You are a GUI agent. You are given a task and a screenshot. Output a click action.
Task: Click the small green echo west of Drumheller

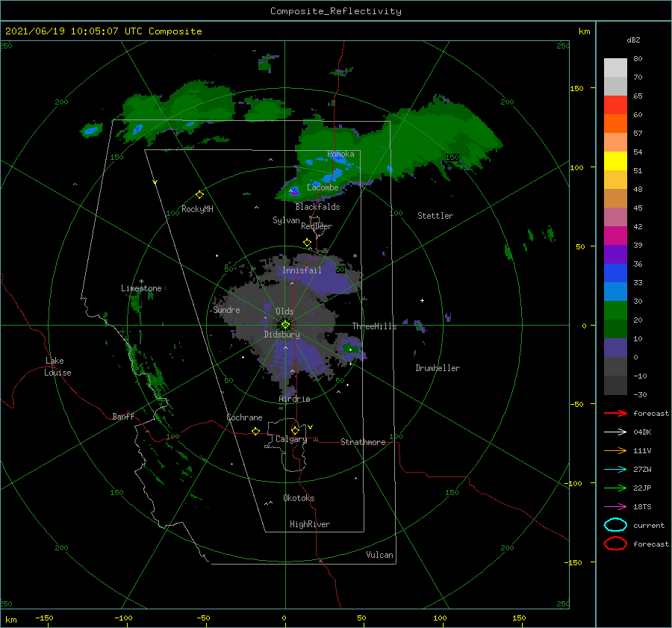[349, 348]
